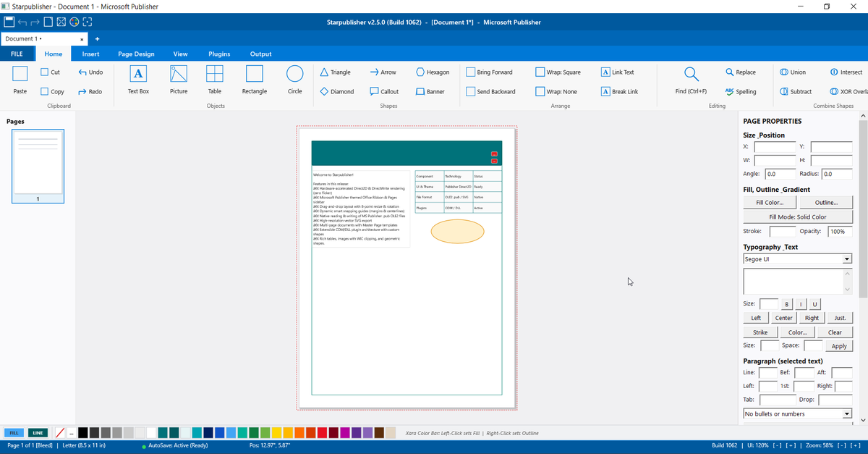Select the Circle tool

tap(295, 79)
